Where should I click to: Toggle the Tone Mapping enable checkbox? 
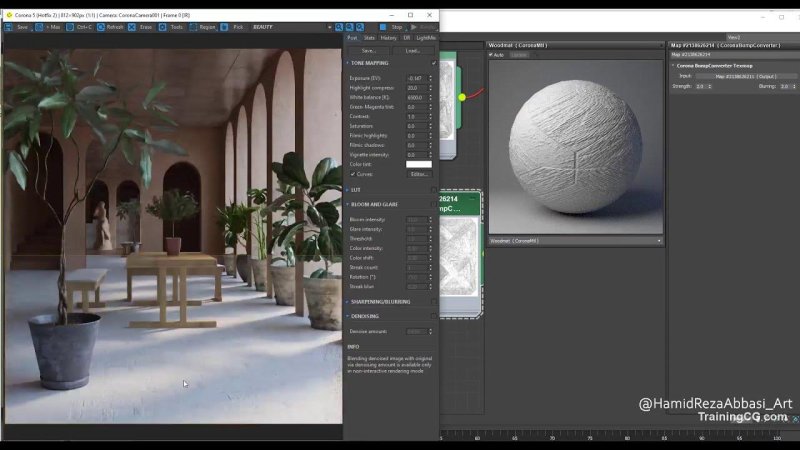pyautogui.click(x=434, y=63)
